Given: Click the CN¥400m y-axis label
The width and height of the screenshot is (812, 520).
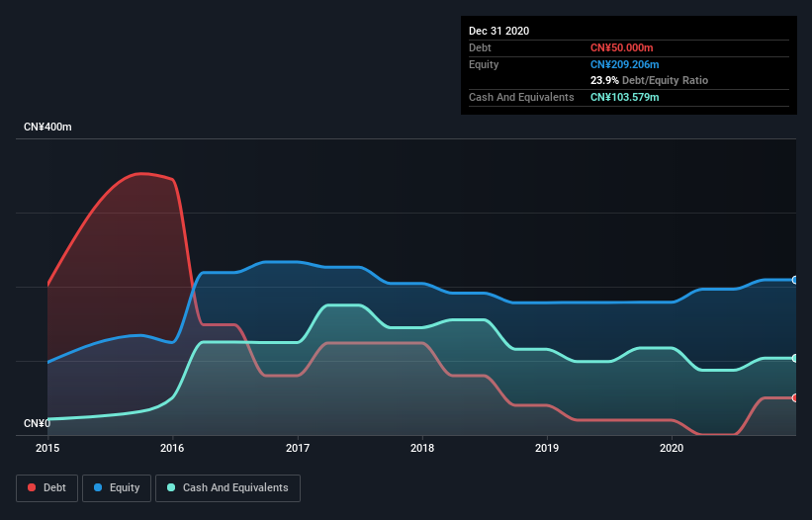Looking at the screenshot, I should 47,127.
